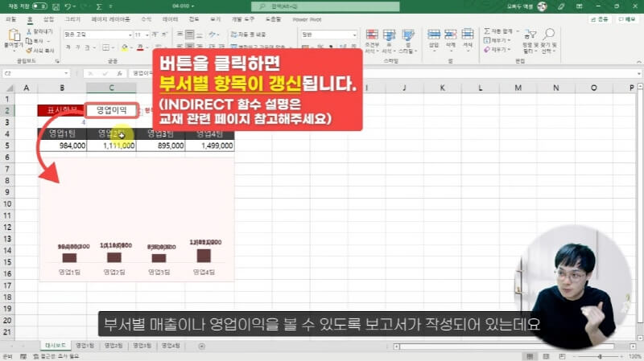Screen dimensions: 644x361
Task: Open the font size dropdown showing 11
Action: tap(147, 35)
